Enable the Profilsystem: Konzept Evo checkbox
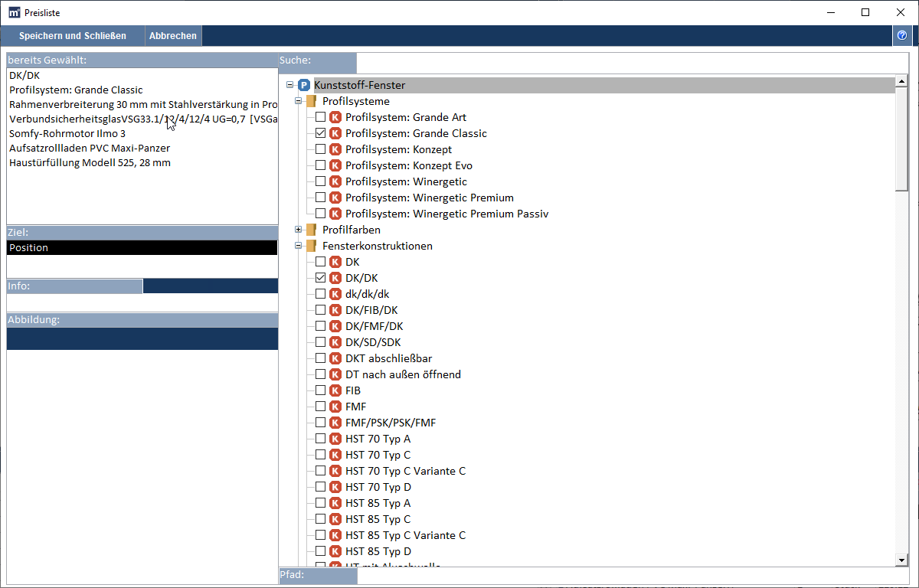Screen dimensions: 919x588 pos(321,166)
